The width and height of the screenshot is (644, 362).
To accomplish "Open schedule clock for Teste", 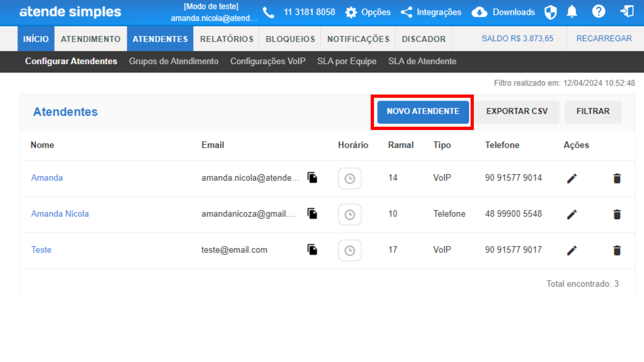I will point(349,251).
